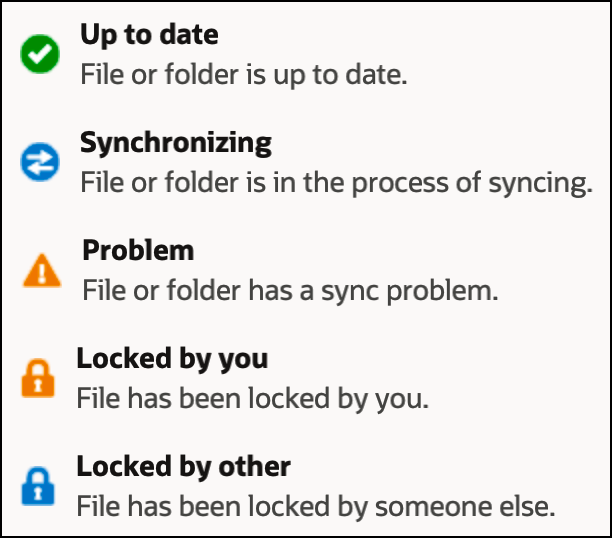612x538 pixels.
Task: Click the blue Locked by other padlock
Action: point(38,487)
